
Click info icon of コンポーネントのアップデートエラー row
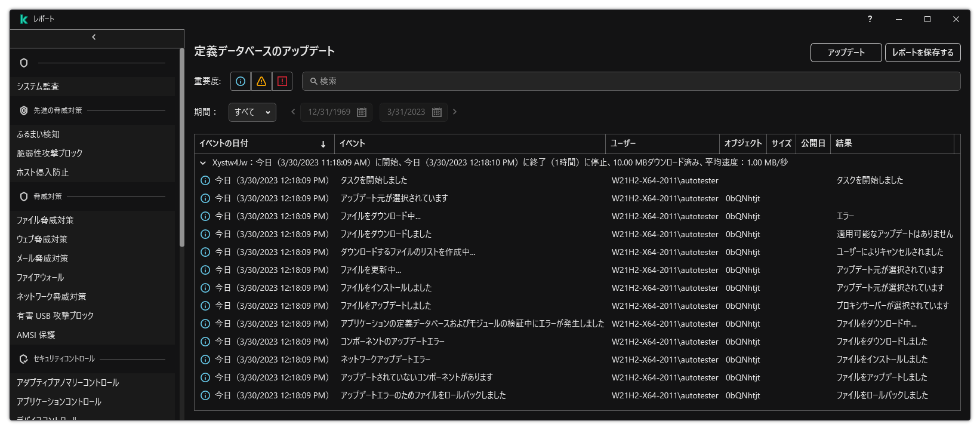coord(205,342)
